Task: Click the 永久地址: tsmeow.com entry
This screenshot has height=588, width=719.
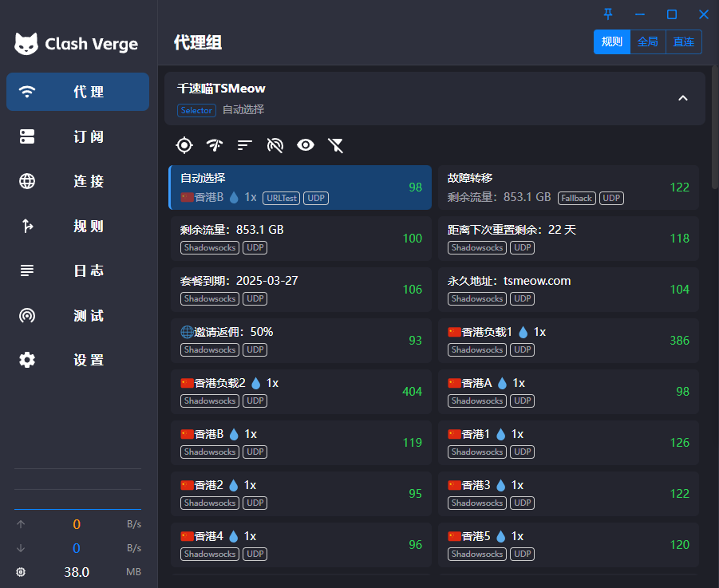Action: click(x=568, y=290)
